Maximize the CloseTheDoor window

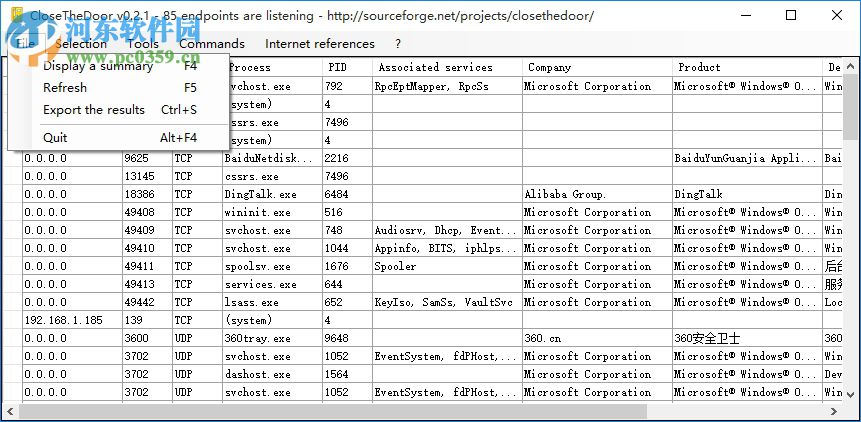pyautogui.click(x=791, y=15)
